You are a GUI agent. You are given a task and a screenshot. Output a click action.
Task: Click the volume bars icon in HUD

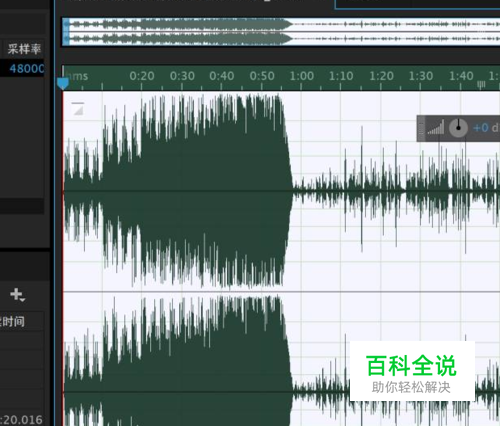pos(436,128)
